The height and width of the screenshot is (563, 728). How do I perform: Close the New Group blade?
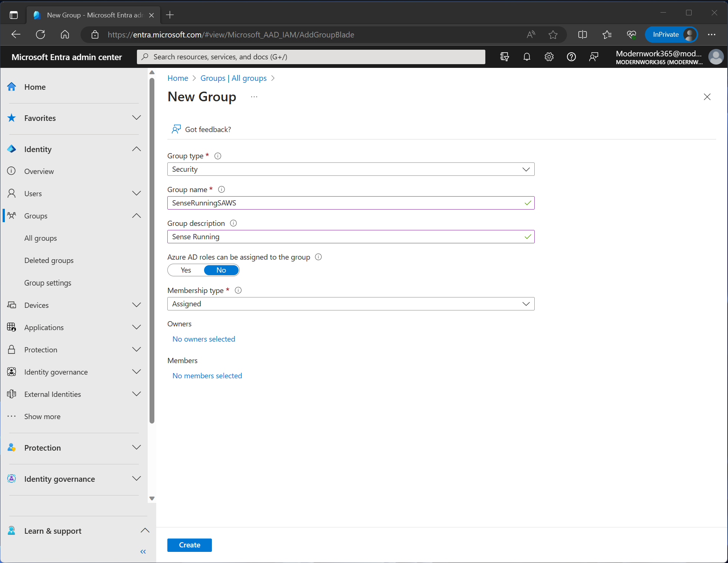point(707,97)
